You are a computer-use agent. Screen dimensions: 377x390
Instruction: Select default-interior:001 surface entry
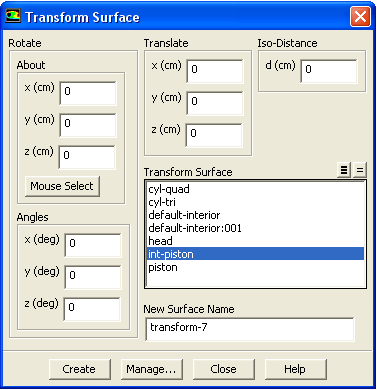pos(256,228)
